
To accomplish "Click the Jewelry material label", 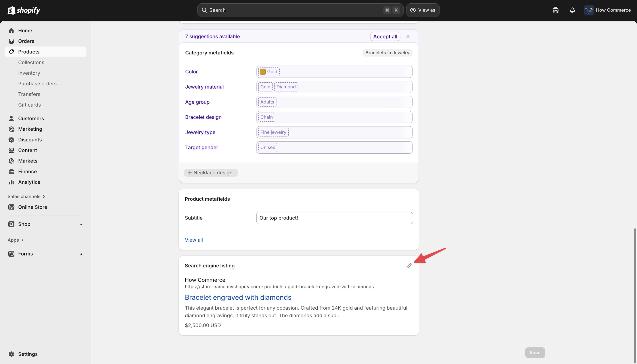I will click(x=204, y=87).
